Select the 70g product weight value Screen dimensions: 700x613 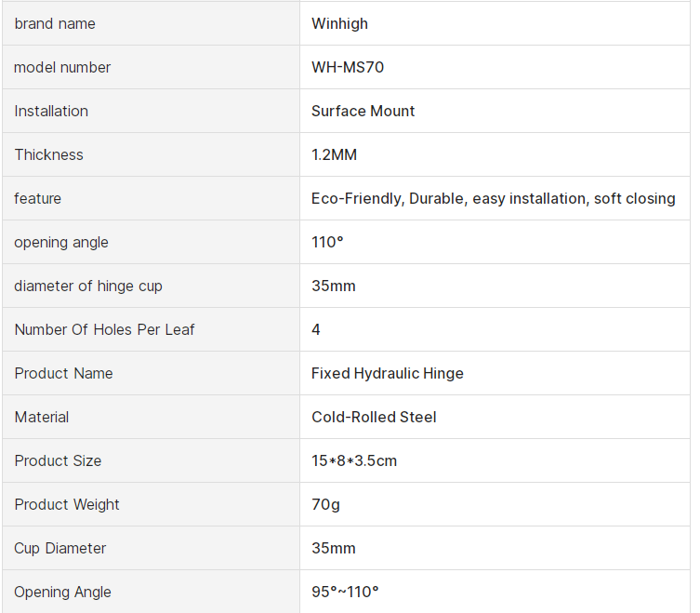tap(325, 504)
